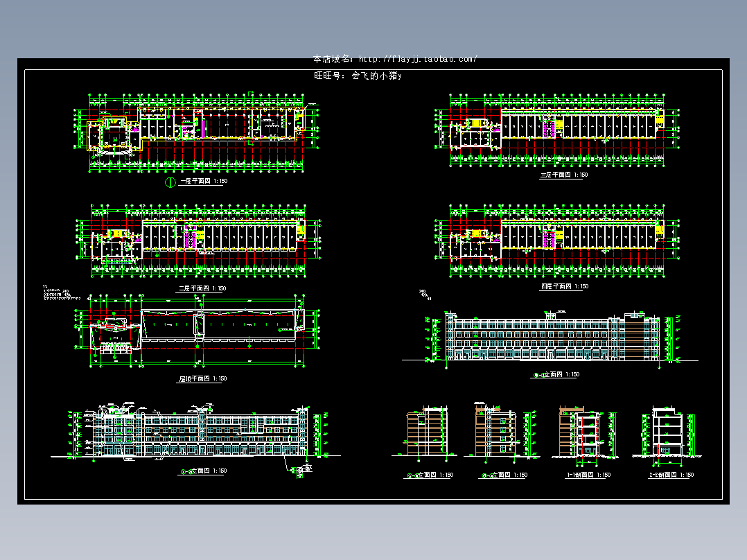Click the second floor plan drawing (二层平面图)
Image resolution: width=747 pixels, height=560 pixels.
click(x=198, y=241)
